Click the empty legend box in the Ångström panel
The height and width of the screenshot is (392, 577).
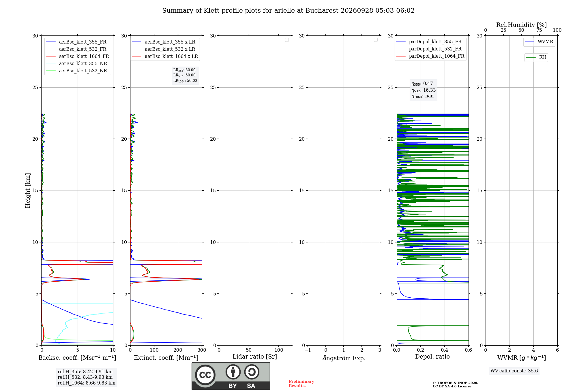tap(376, 40)
